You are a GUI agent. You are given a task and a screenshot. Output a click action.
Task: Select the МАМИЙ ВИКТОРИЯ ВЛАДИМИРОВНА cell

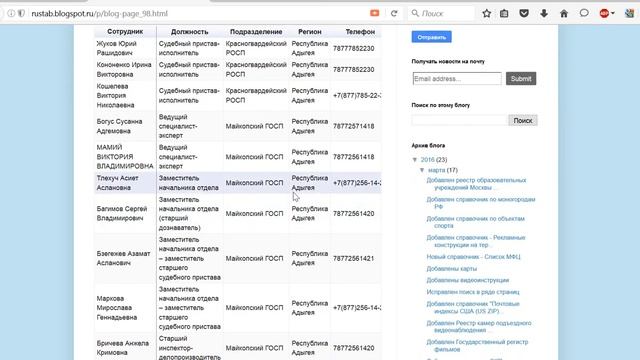click(x=125, y=157)
